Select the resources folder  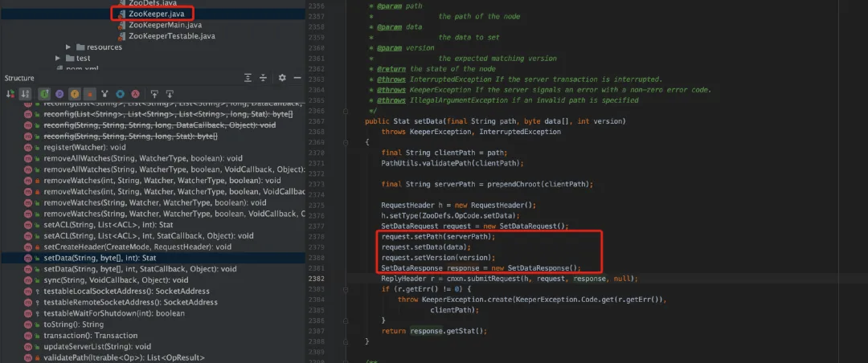[104, 47]
